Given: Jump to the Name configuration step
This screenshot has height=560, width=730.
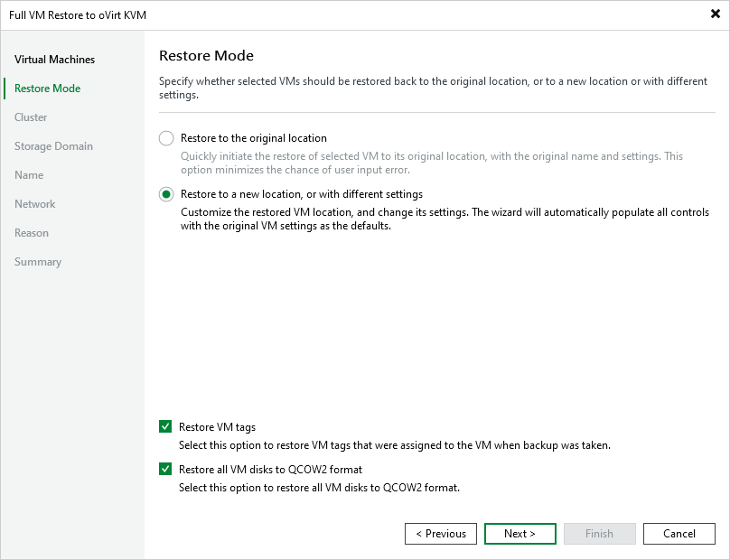Looking at the screenshot, I should [27, 174].
